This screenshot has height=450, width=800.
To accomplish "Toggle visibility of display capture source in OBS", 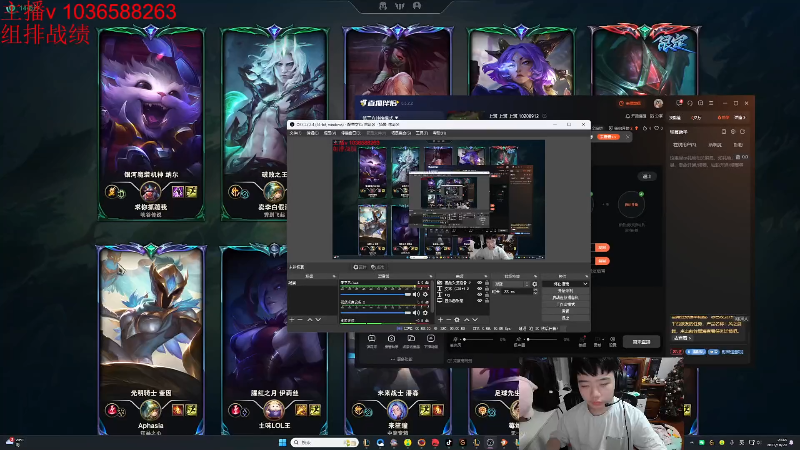I will (x=480, y=301).
